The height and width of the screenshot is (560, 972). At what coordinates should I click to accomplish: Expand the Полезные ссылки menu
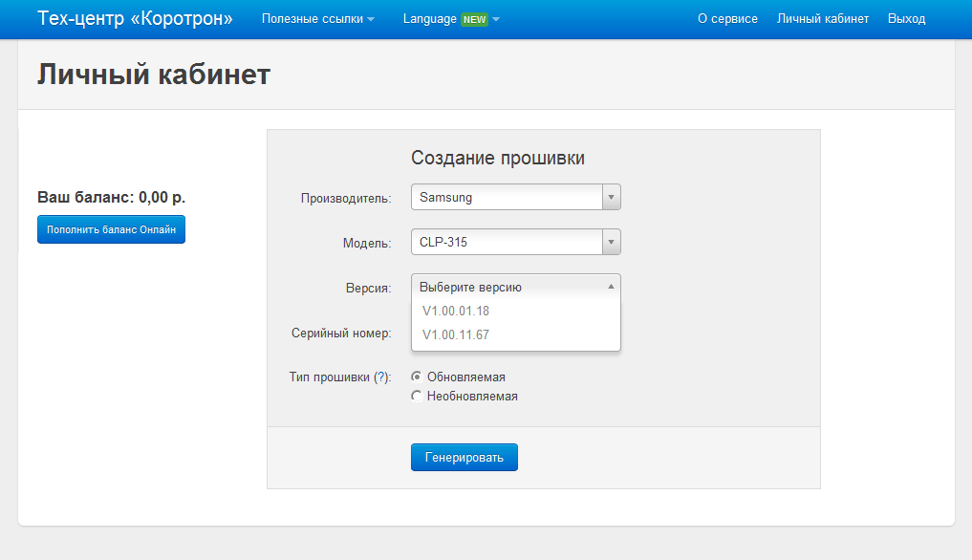pos(318,19)
